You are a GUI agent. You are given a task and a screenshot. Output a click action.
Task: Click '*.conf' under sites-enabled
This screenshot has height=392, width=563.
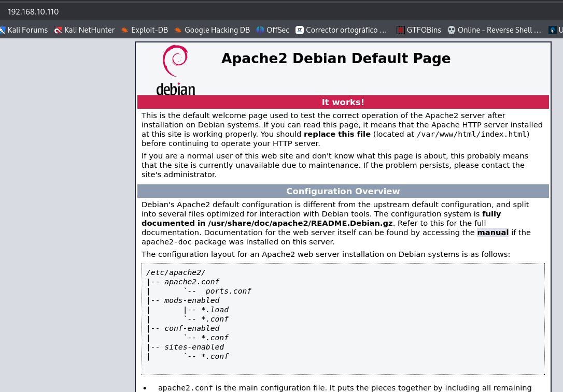(x=215, y=356)
